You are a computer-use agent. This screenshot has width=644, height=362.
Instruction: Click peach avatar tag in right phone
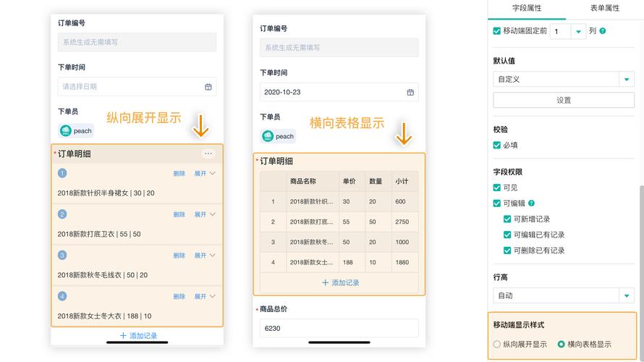tap(278, 136)
